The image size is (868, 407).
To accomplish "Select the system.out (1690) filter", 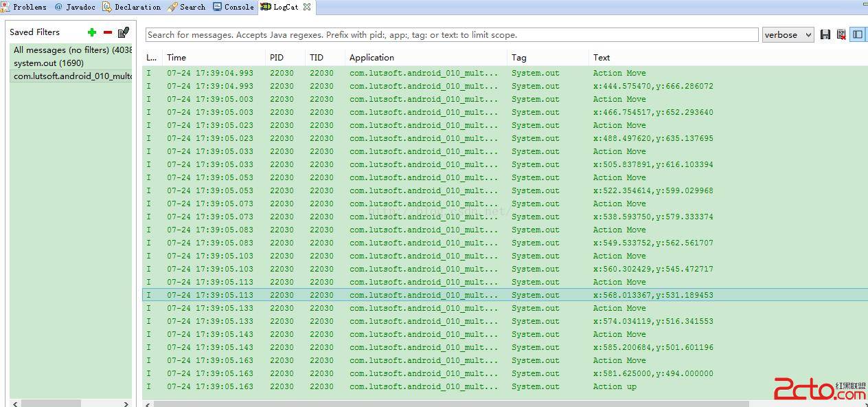I will 71,63.
